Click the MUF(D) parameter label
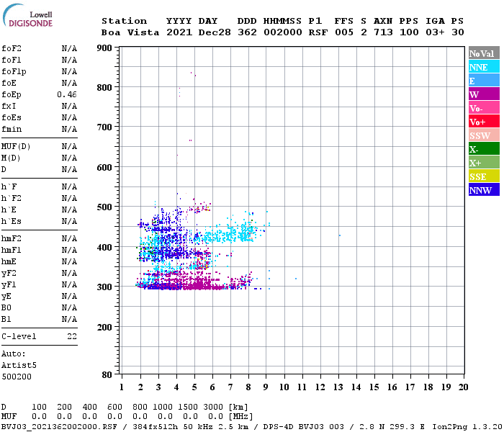This screenshot has width=504, height=432. (16, 147)
